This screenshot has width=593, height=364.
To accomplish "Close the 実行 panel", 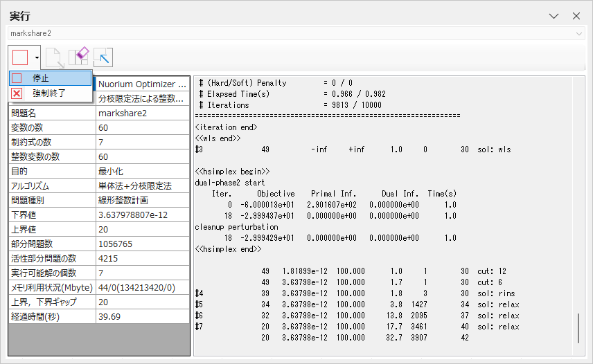I will [x=576, y=16].
